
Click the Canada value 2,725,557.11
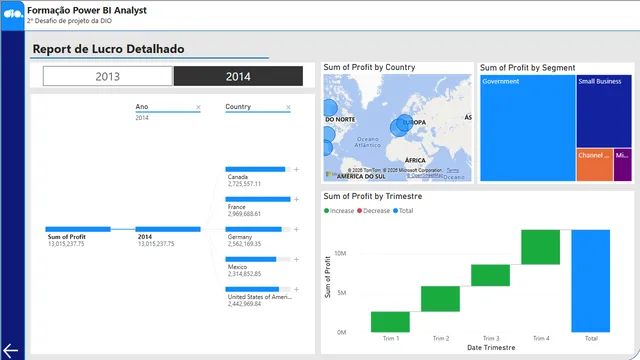(244, 184)
